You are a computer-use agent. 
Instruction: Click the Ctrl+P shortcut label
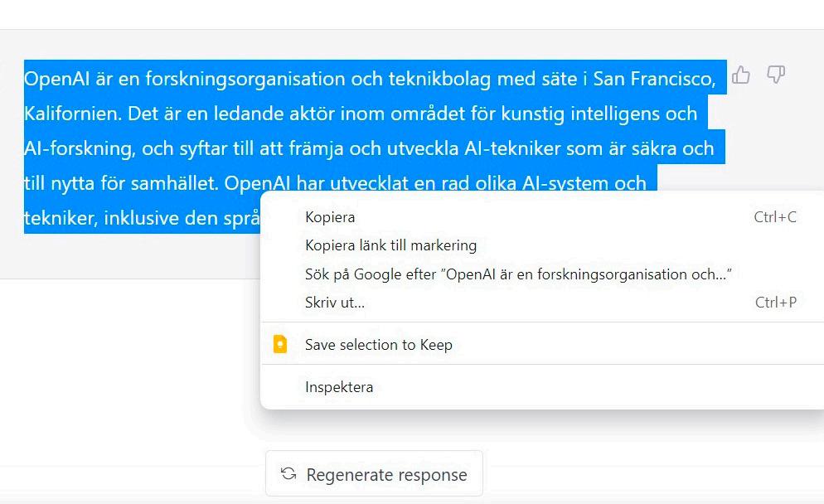pos(776,303)
